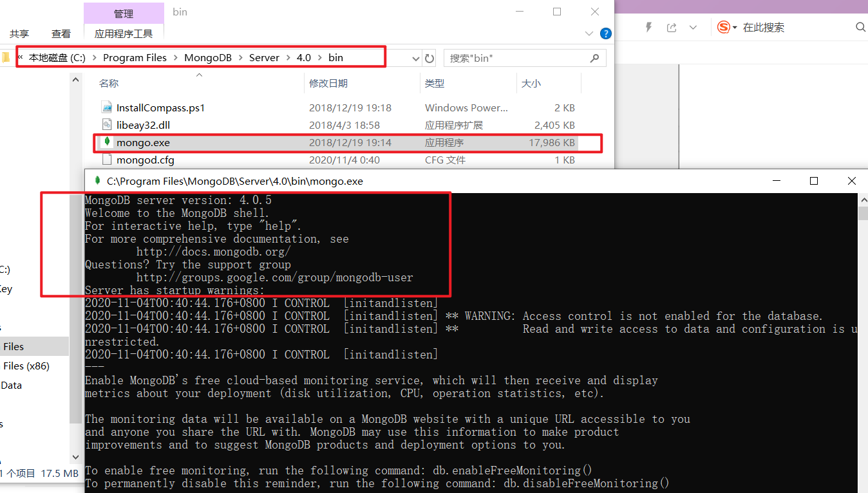Click the 17,986 KB size cell
This screenshot has width=868, height=493.
(552, 142)
